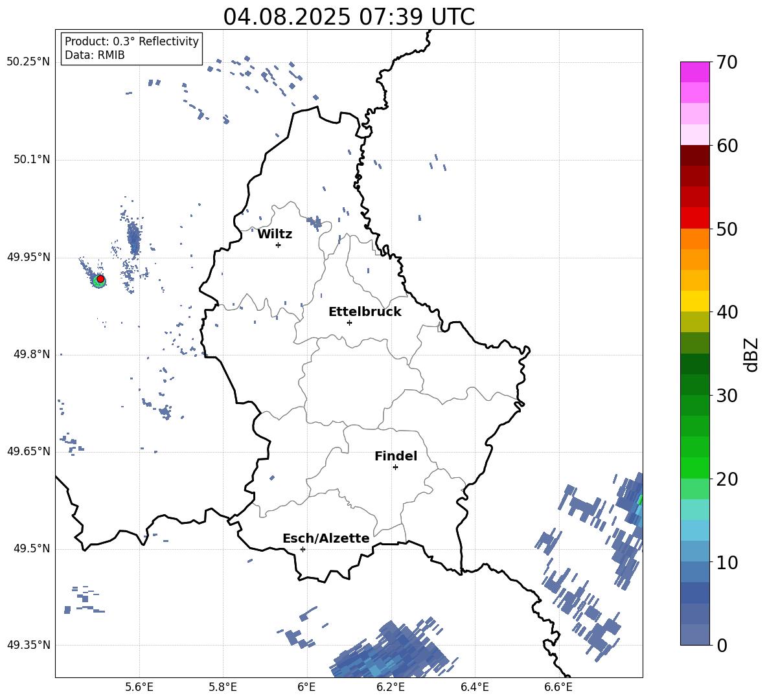Click the 6.4°E longitude label
Screen dimensions: 767x700
click(474, 687)
